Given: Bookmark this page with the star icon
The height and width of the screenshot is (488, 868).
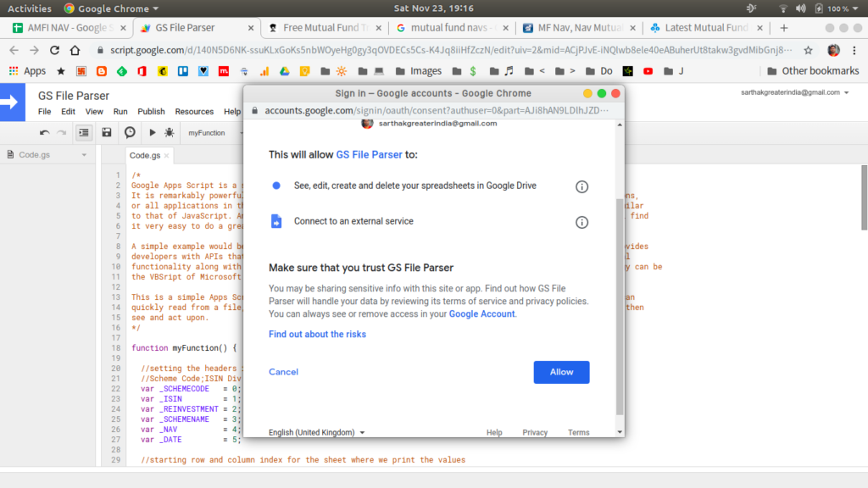Looking at the screenshot, I should pos(808,50).
